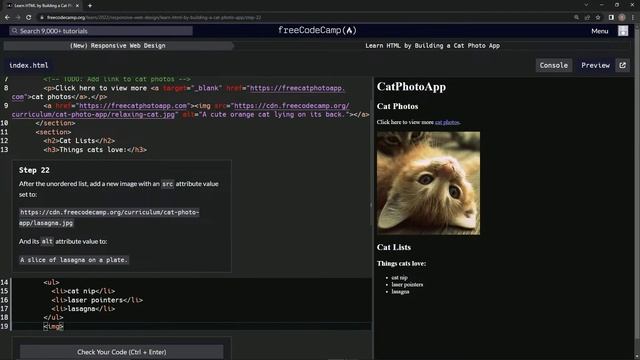This screenshot has width=640, height=360.
Task: Open Learn HTML by Building a Cat Photo App breadcrumb
Action: click(x=433, y=46)
